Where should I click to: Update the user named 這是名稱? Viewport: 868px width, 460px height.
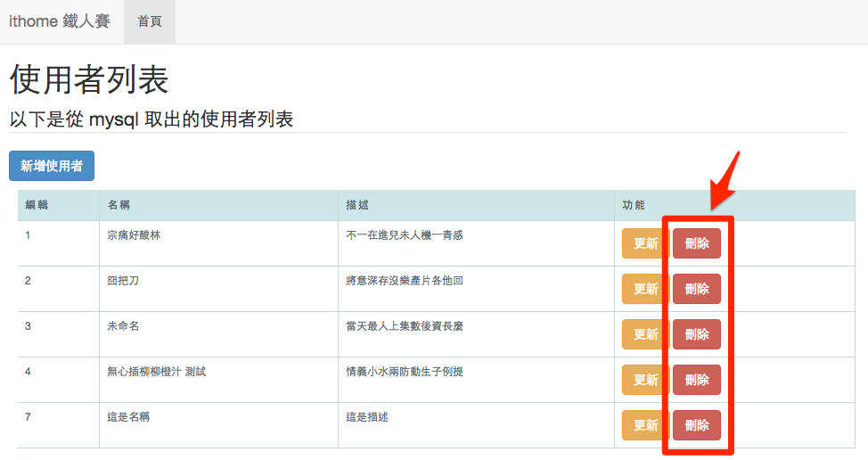point(645,425)
